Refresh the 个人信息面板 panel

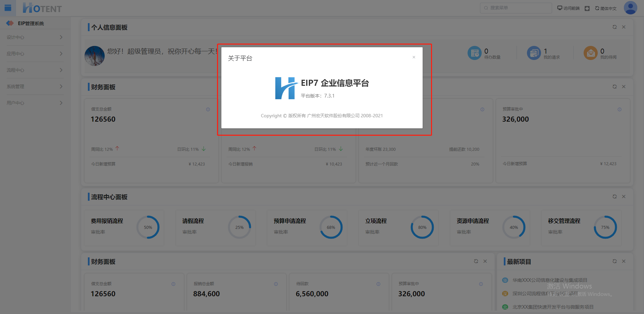coord(614,27)
